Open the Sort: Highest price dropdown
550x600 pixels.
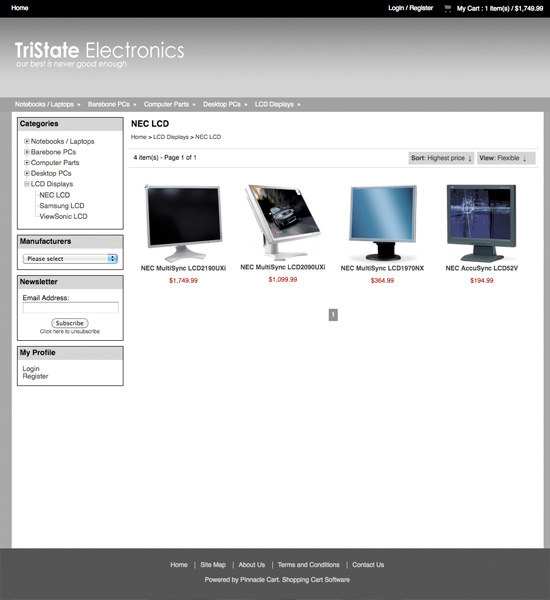pyautogui.click(x=441, y=158)
